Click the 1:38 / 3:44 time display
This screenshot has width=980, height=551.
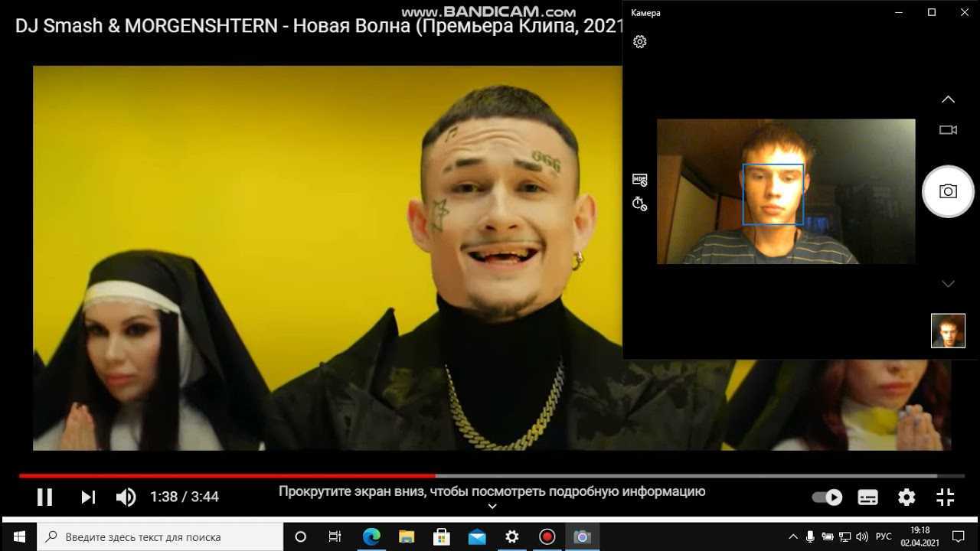tap(185, 497)
